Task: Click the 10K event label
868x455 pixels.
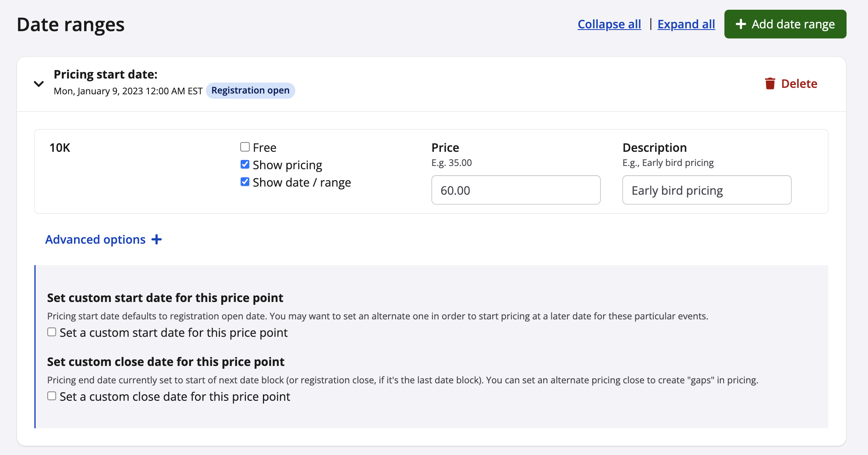Action: pos(60,148)
